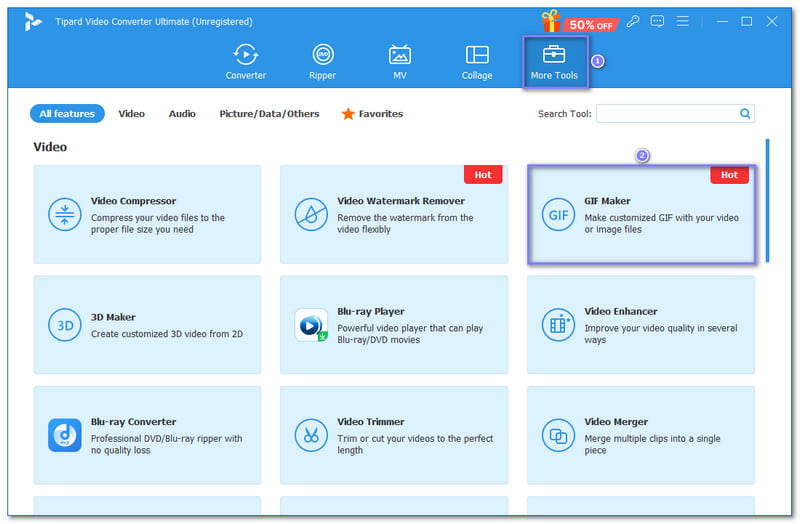The width and height of the screenshot is (800, 524).
Task: Open the 3D Maker title
Action: [113, 317]
